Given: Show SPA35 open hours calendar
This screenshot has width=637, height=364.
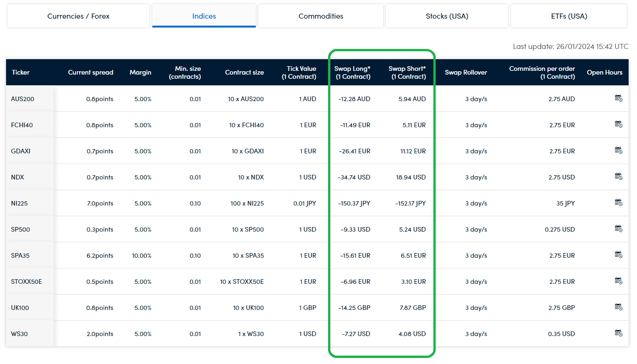Looking at the screenshot, I should point(618,254).
